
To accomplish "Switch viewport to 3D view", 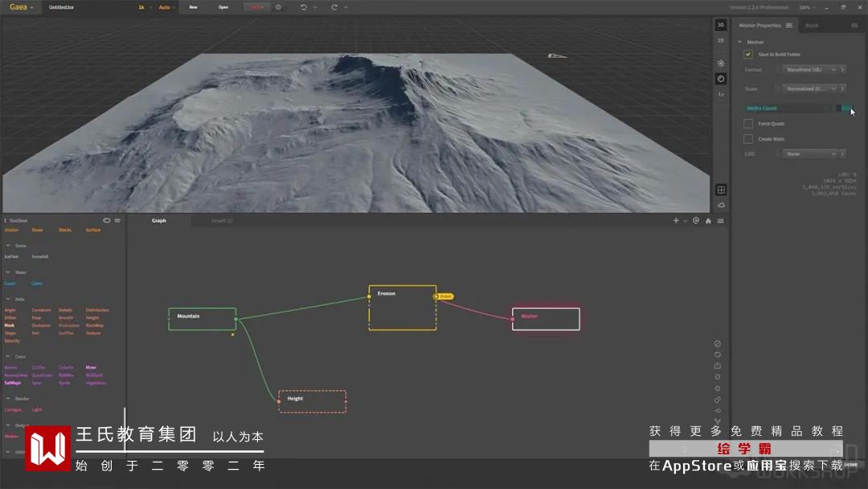I will pos(721,25).
